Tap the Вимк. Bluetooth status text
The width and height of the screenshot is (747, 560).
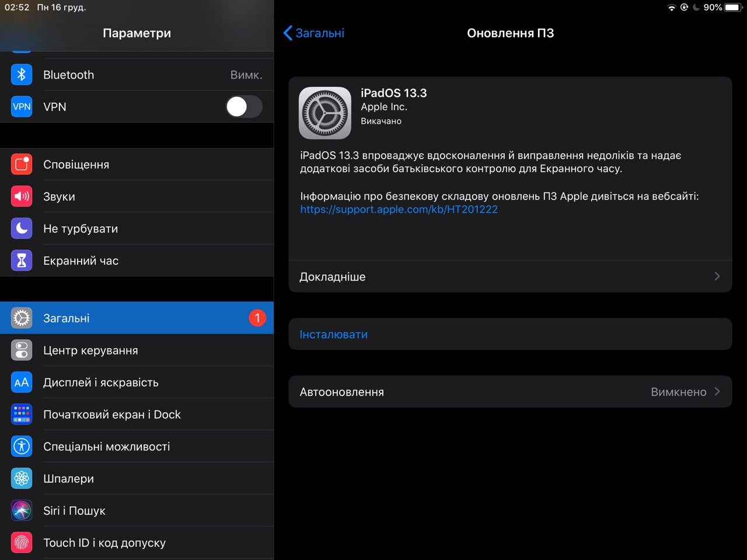tap(246, 75)
